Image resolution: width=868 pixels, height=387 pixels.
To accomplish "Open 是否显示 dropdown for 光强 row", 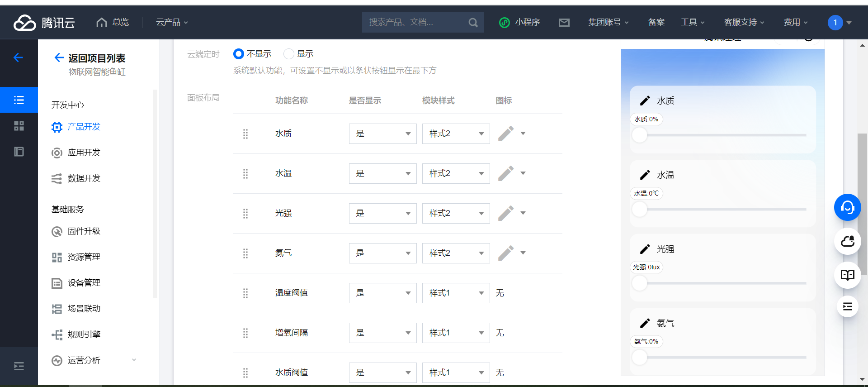I will click(382, 213).
